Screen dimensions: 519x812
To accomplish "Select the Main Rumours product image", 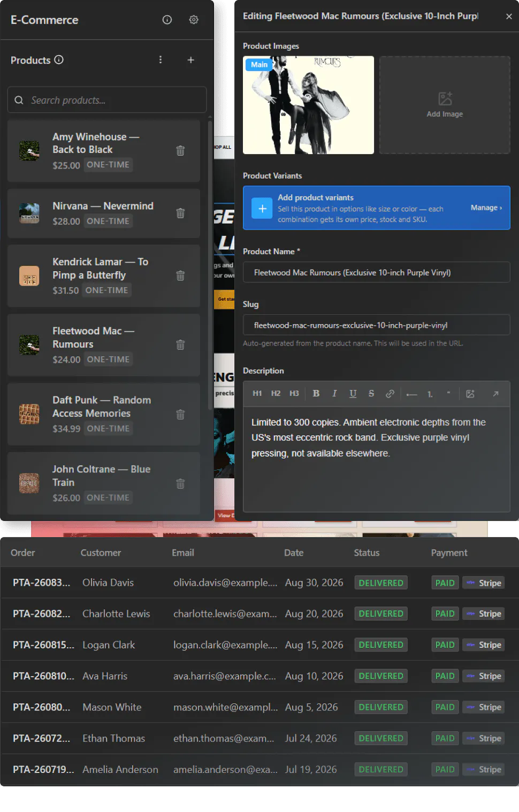I will [x=308, y=105].
